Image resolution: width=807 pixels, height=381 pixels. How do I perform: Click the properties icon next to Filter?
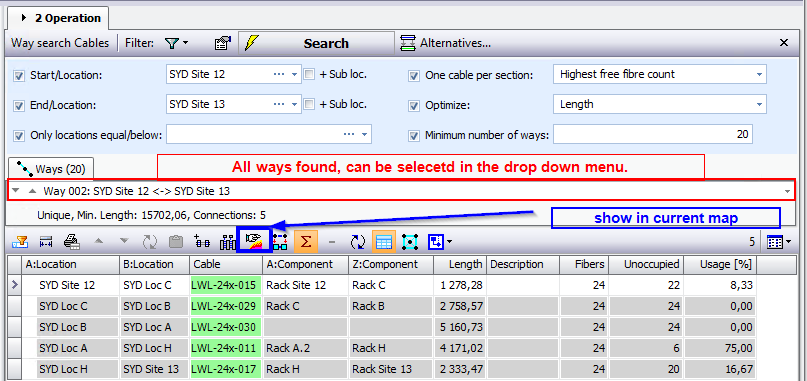click(222, 43)
